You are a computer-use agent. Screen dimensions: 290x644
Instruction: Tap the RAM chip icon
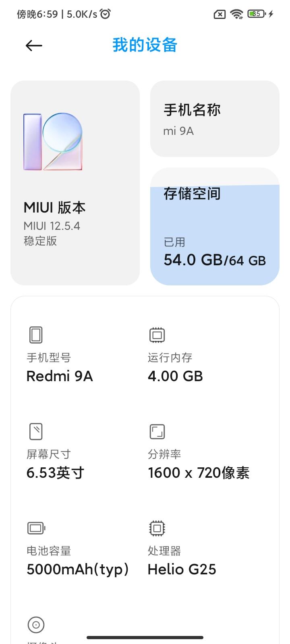(x=157, y=335)
